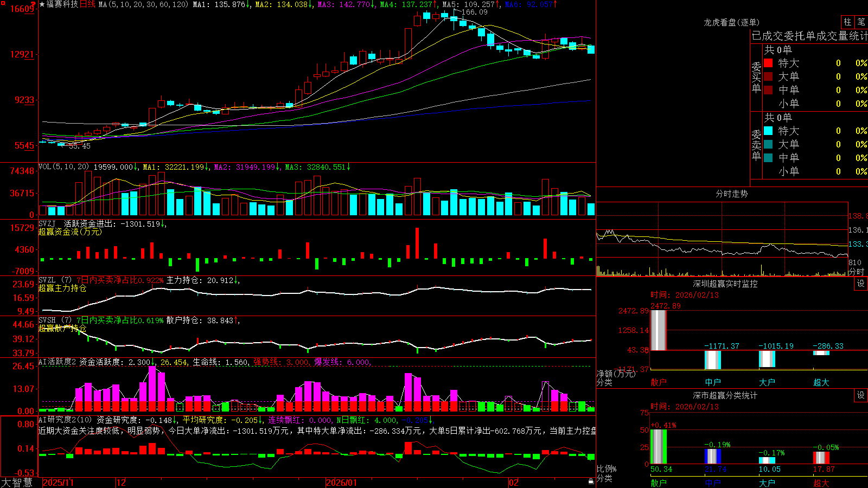Click the blue 中户 bar labeled 21.74

point(713,457)
